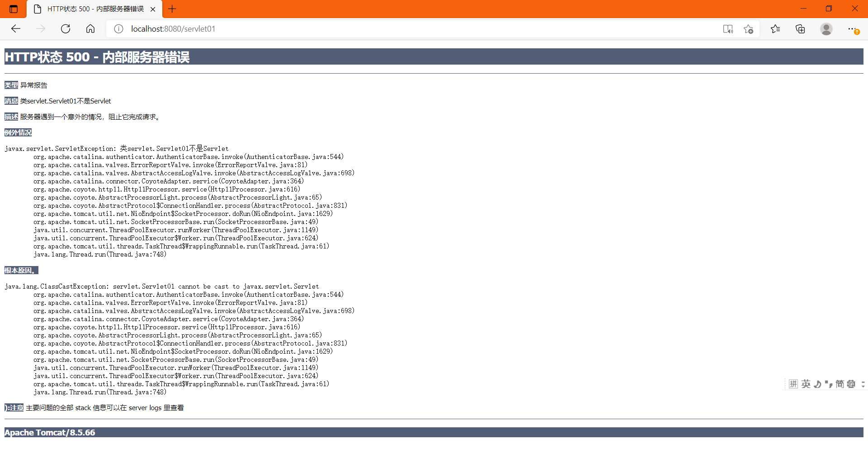Toggle the IME pinyin mode icon

(x=793, y=384)
